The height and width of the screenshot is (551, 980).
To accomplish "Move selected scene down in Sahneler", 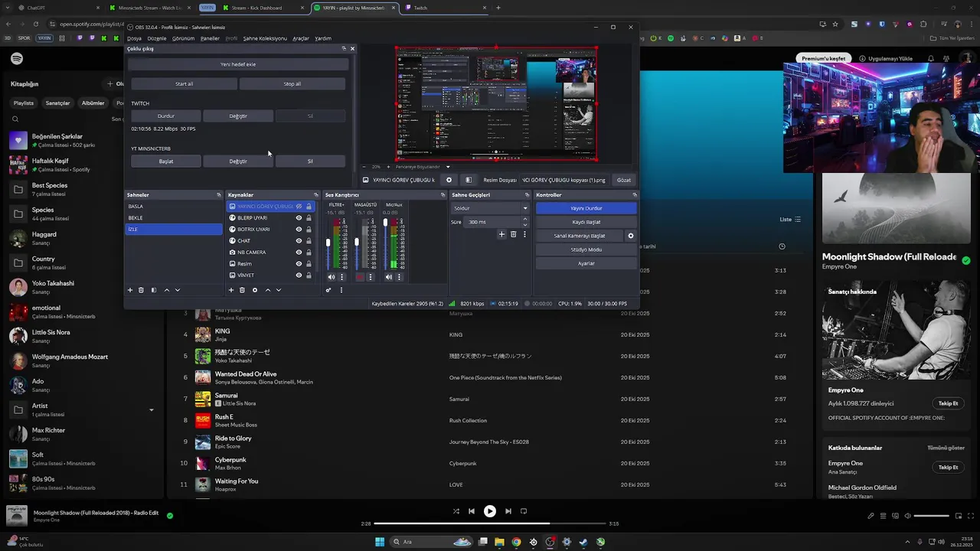I will coord(177,290).
